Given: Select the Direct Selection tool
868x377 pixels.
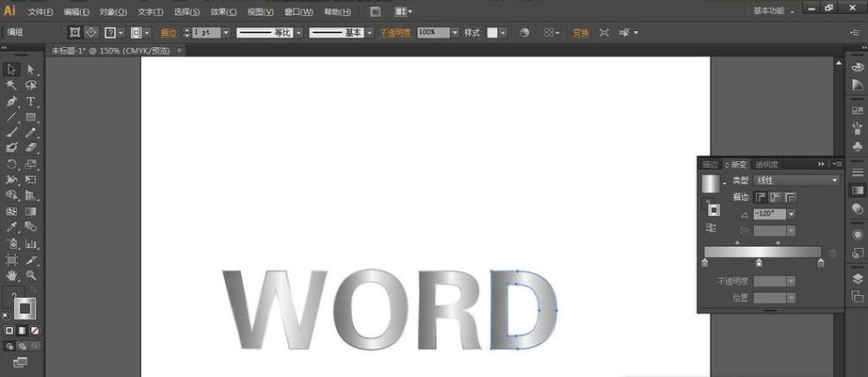Looking at the screenshot, I should click(31, 70).
